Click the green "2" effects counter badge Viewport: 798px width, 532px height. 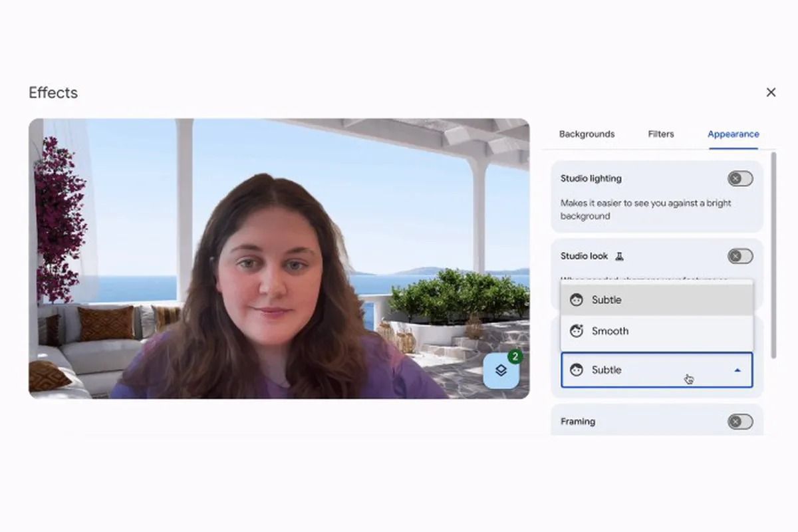(x=513, y=357)
